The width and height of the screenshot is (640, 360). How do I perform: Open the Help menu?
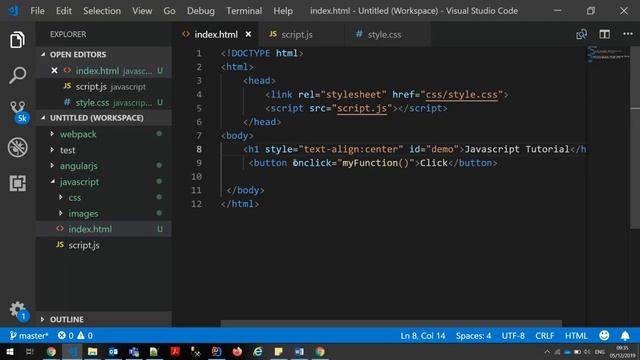pos(283,11)
